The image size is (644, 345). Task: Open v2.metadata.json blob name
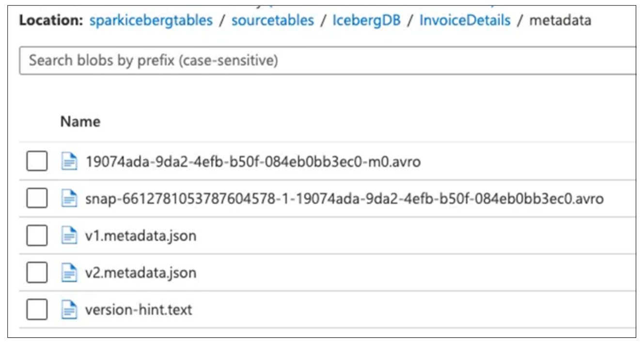(x=141, y=273)
